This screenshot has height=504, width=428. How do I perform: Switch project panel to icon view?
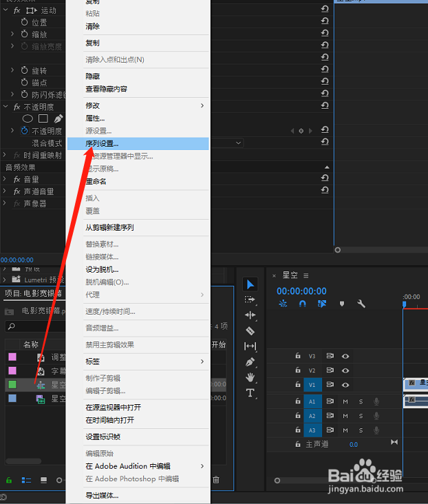(43, 480)
